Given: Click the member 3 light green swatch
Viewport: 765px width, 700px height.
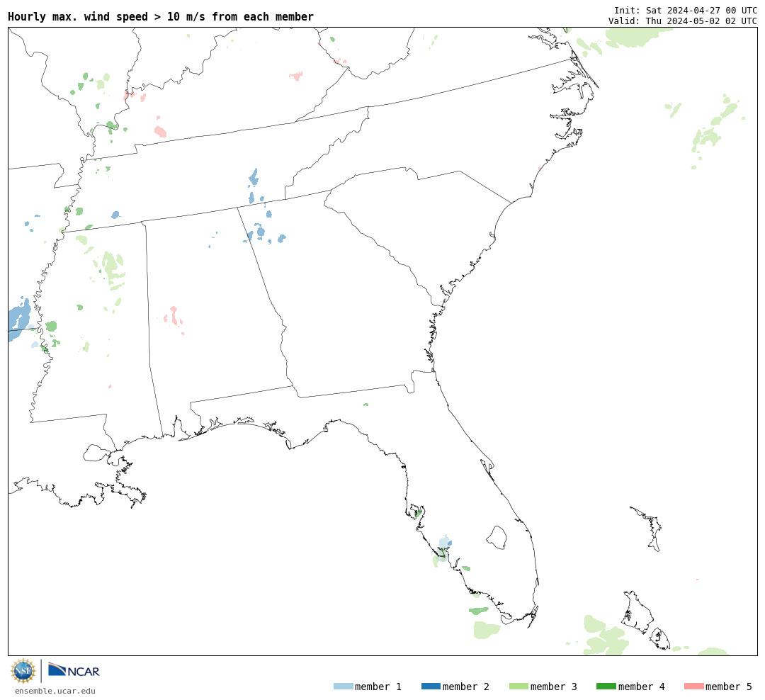Looking at the screenshot, I should [518, 687].
